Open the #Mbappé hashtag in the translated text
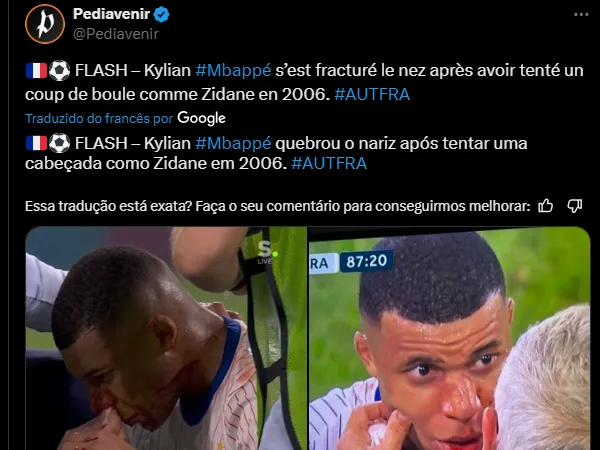 coord(233,143)
